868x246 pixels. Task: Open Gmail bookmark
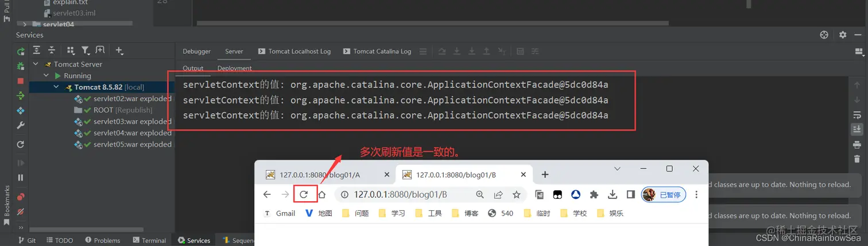coord(280,213)
